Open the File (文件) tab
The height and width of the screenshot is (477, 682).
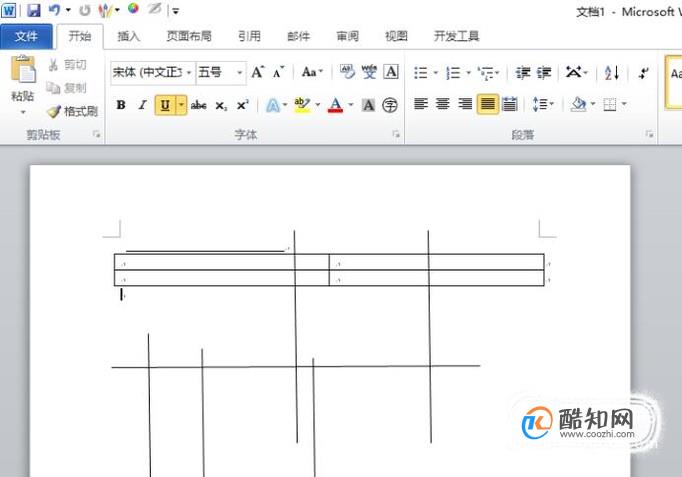(x=26, y=37)
